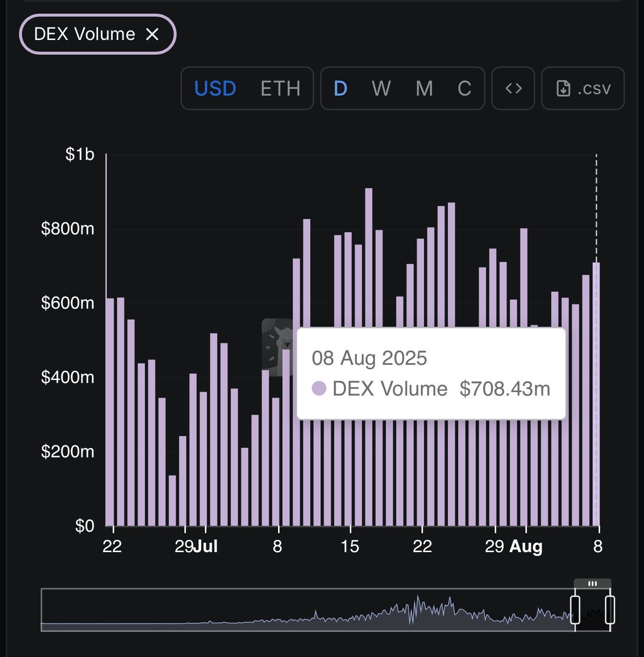Click the right handle of range slider
The height and width of the screenshot is (657, 644).
coord(610,610)
